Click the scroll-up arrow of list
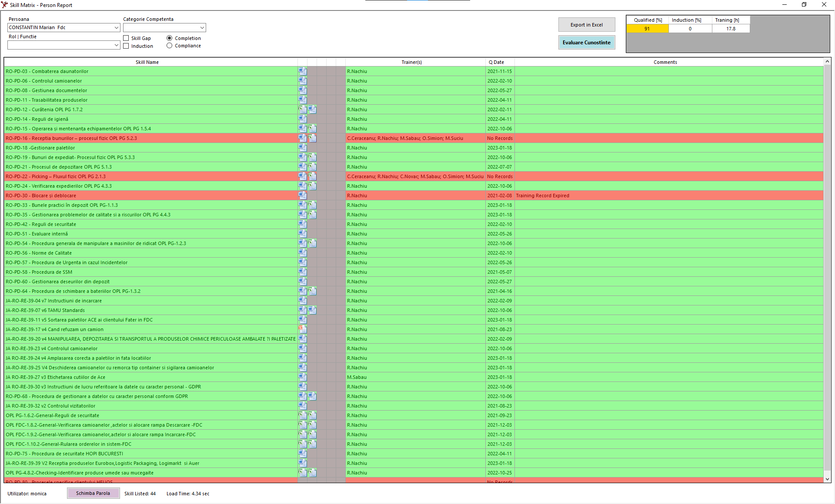The image size is (835, 504). pyautogui.click(x=827, y=62)
